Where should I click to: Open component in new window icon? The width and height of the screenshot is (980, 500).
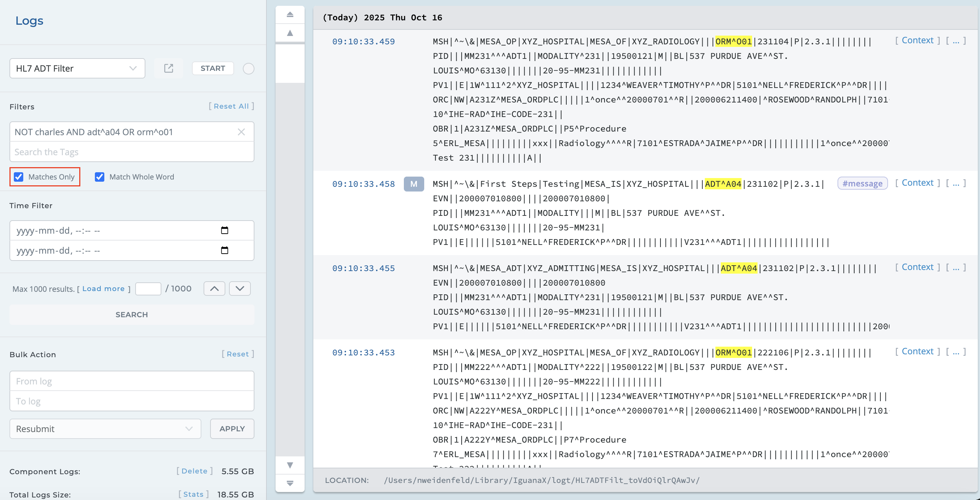pos(169,68)
